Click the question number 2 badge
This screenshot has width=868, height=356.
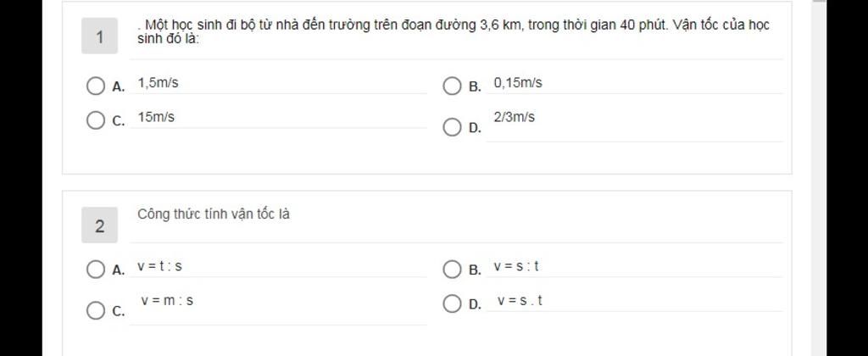(100, 225)
